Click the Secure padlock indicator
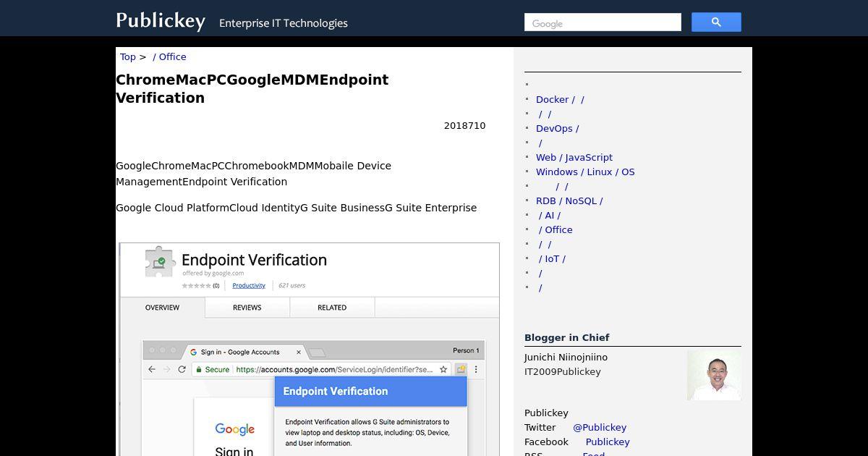 (211, 369)
